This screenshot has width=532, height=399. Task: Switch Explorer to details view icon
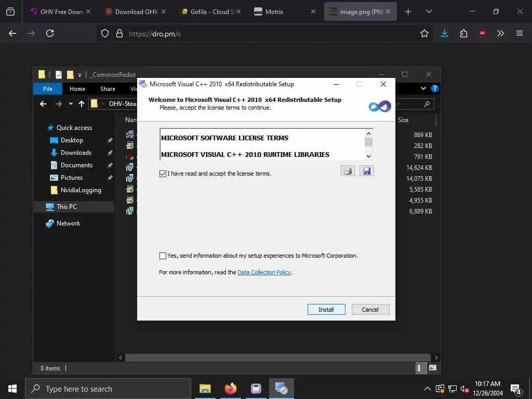tap(421, 368)
